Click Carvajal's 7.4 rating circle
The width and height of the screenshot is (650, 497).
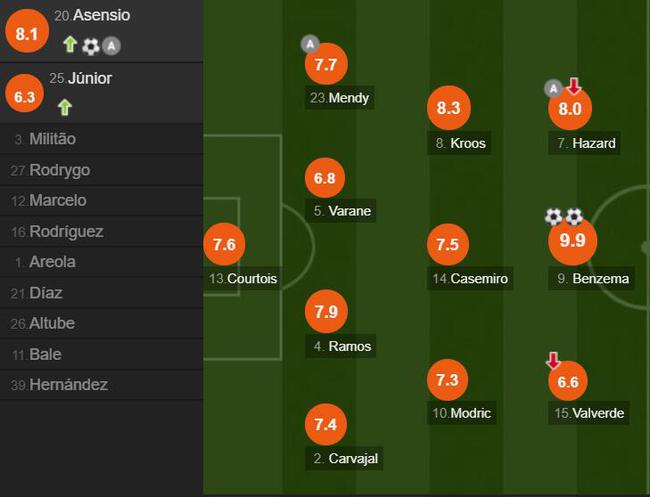point(325,425)
